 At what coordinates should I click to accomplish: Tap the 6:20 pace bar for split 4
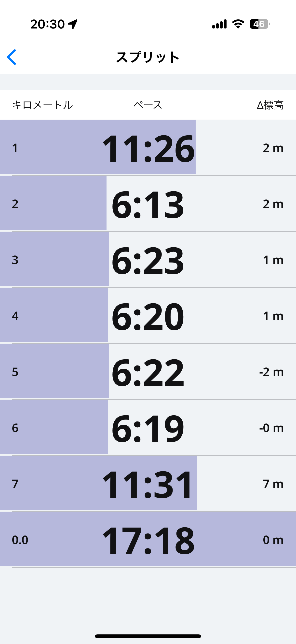148,316
